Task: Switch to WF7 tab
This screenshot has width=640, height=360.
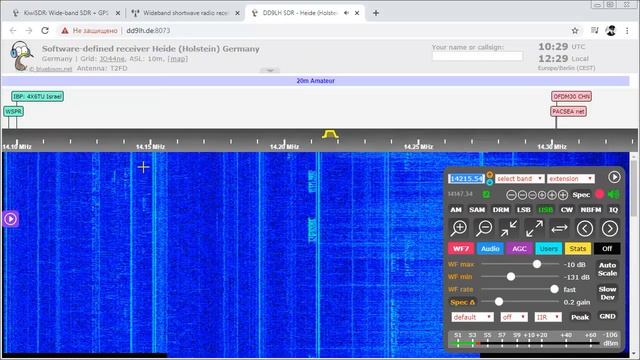Action: point(461,249)
